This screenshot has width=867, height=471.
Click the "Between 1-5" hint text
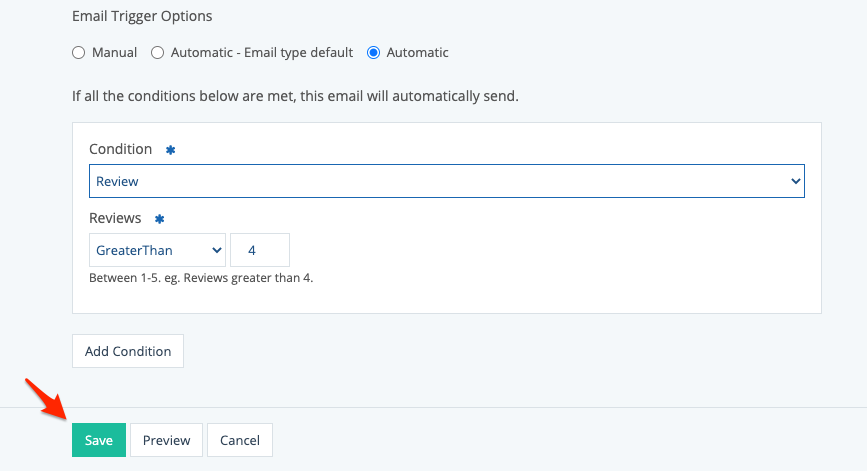[201, 278]
